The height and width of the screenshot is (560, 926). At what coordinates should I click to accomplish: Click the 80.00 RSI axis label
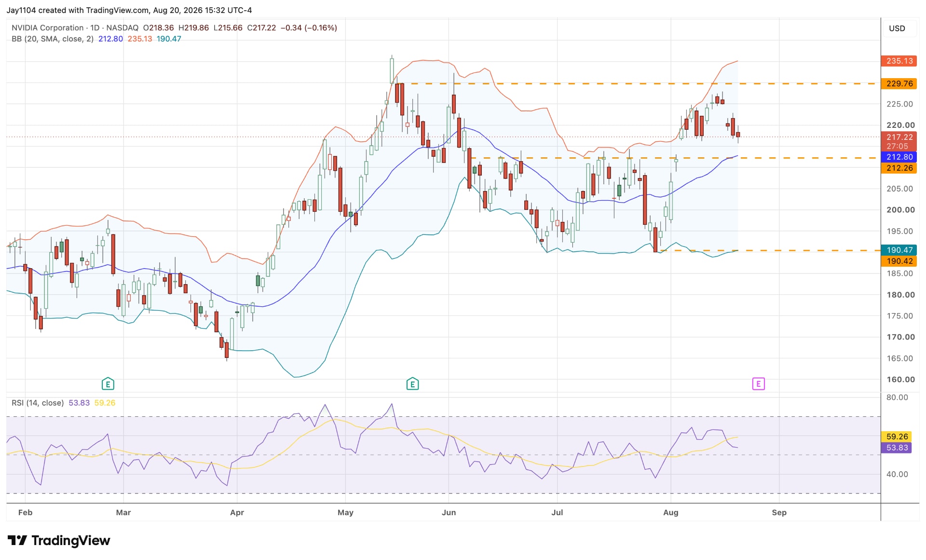pyautogui.click(x=897, y=397)
